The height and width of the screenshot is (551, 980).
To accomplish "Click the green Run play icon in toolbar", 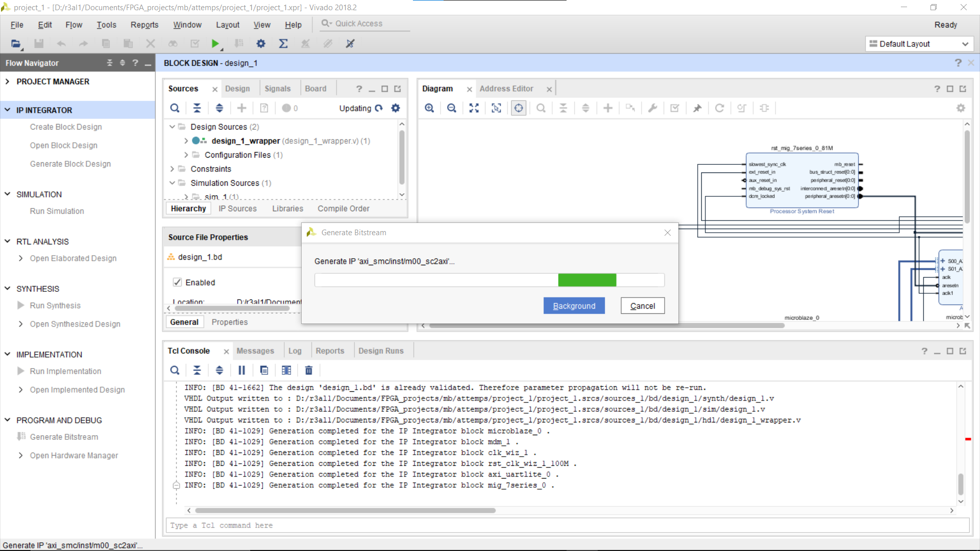I will tap(215, 43).
